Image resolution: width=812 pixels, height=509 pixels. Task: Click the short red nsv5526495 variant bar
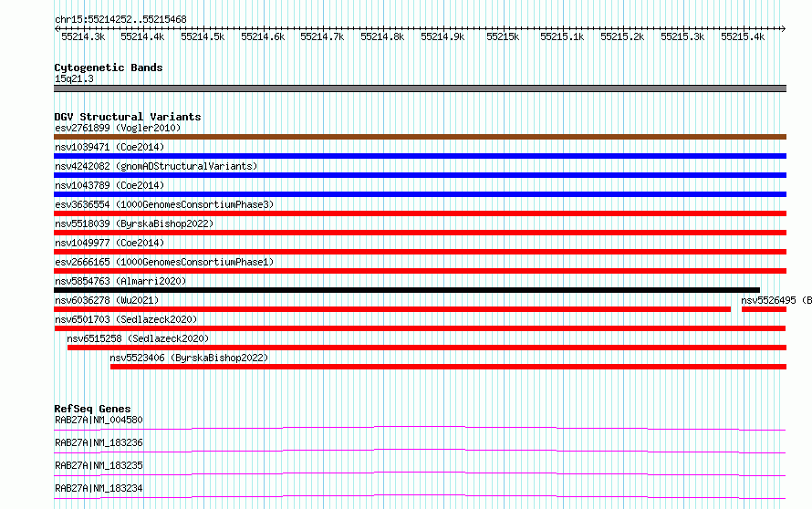pos(764,309)
